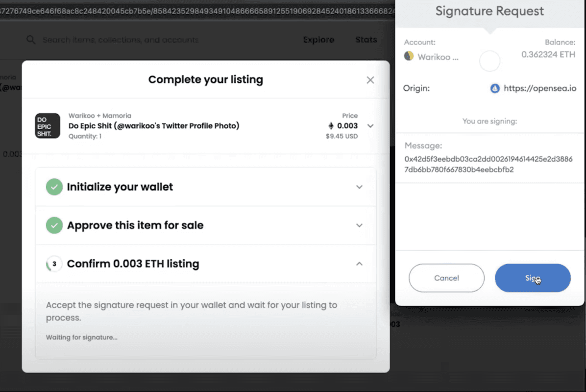Open the price details dropdown beside 0.003
The height and width of the screenshot is (392, 586).
point(370,126)
